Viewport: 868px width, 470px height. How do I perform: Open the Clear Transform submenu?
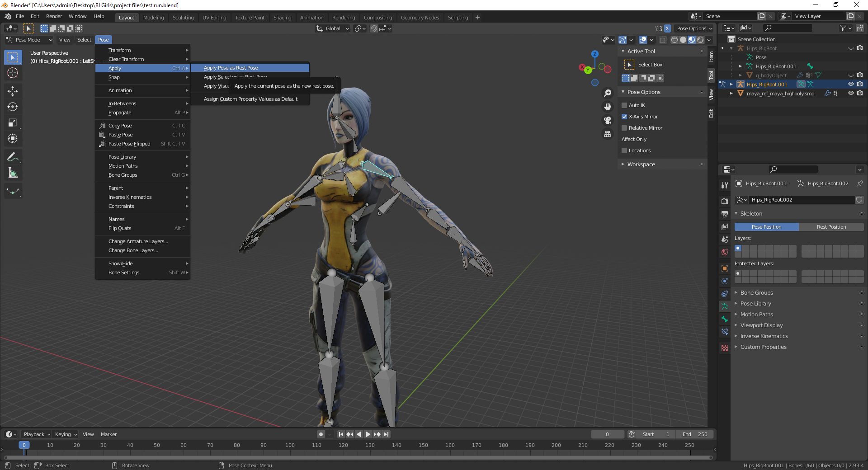tap(142, 59)
